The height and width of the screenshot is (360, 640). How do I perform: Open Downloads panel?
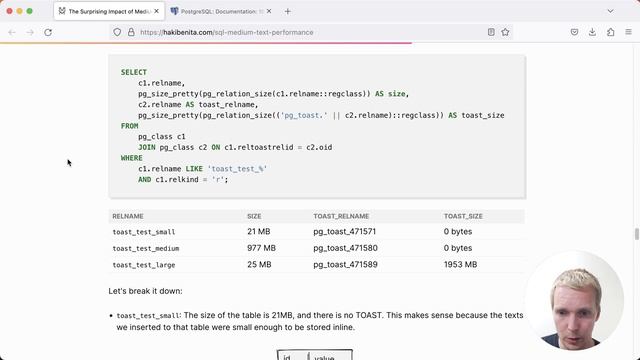(x=592, y=32)
